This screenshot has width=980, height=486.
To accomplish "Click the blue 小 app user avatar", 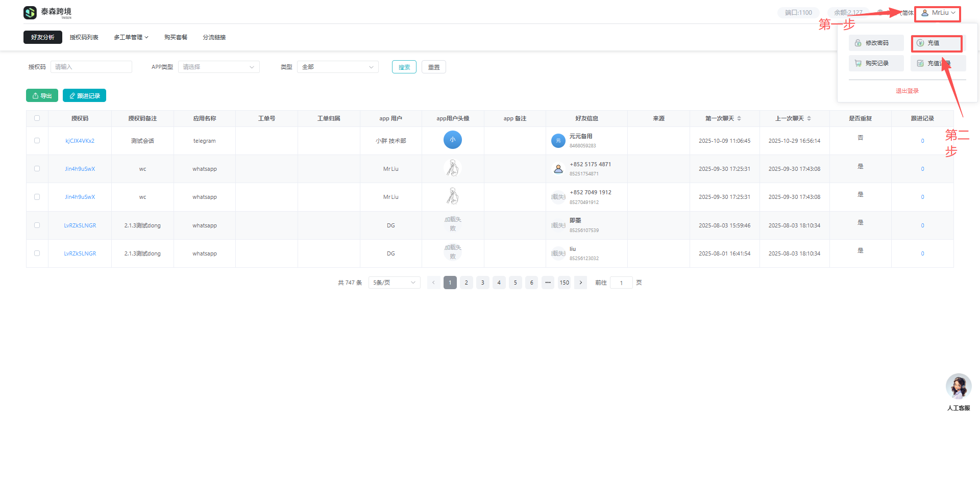I will [452, 140].
